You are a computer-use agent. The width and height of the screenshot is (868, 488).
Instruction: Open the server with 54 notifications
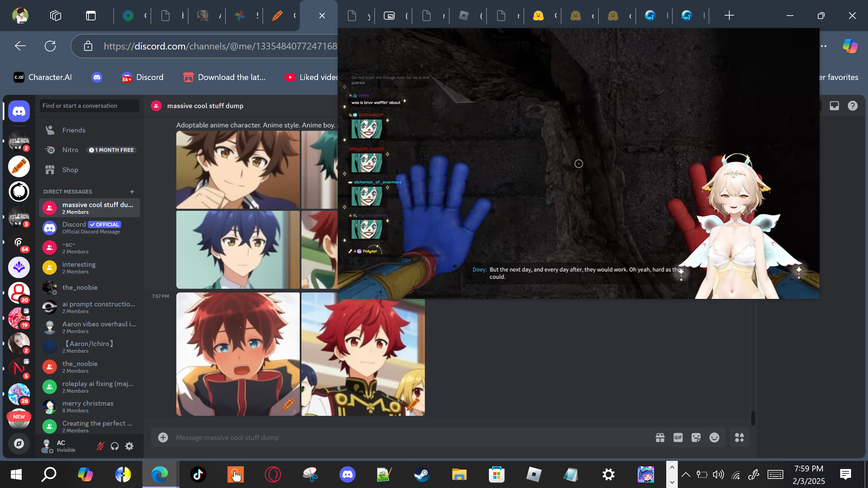[x=19, y=242]
